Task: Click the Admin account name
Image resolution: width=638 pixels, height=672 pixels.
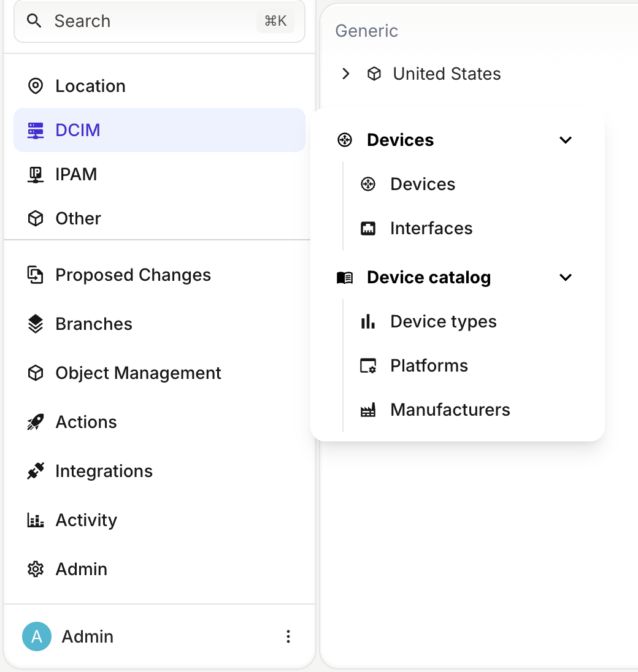Action: 88,636
